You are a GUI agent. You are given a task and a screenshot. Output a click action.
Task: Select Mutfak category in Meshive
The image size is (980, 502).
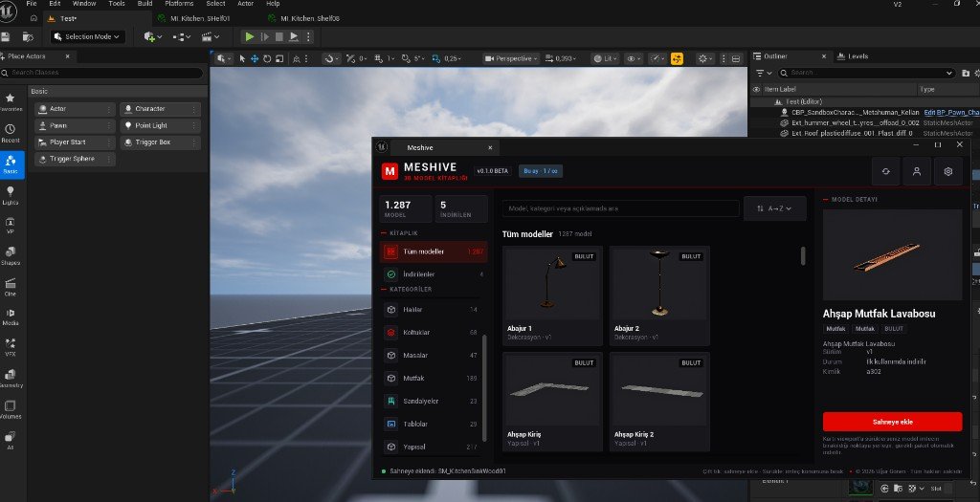(432, 379)
